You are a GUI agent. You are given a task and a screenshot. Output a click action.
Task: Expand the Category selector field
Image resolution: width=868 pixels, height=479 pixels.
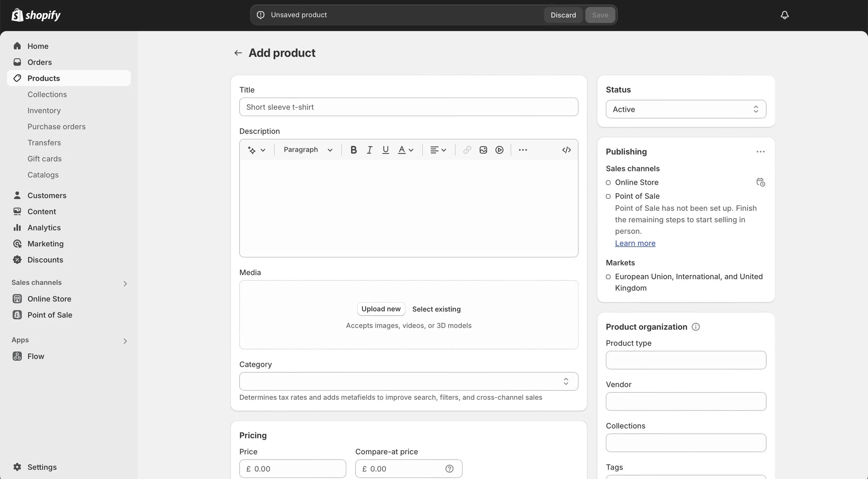409,381
